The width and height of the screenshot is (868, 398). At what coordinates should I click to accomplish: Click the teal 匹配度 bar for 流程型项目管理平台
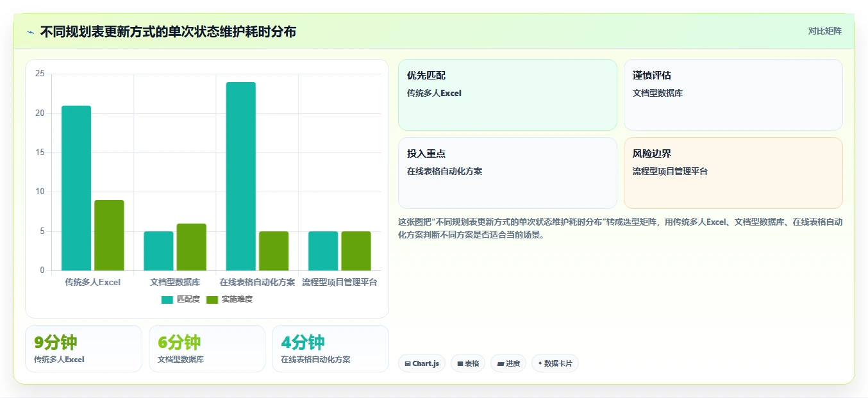pyautogui.click(x=323, y=251)
